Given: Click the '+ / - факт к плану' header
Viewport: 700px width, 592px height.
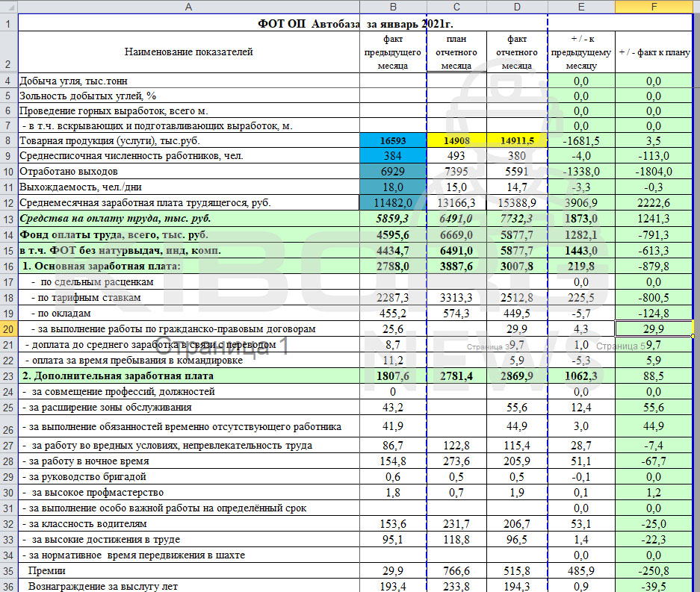Looking at the screenshot, I should click(654, 52).
